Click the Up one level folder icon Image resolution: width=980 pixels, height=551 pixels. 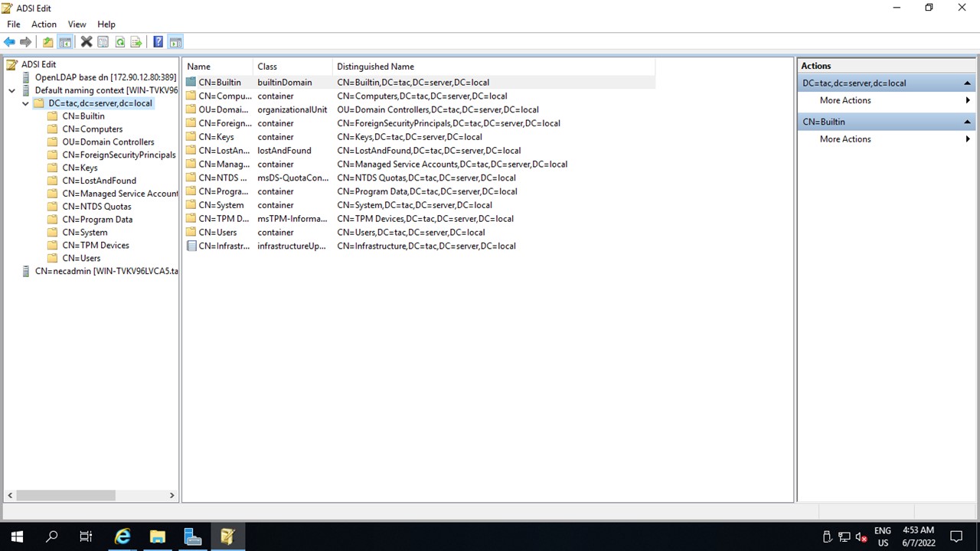pos(48,42)
